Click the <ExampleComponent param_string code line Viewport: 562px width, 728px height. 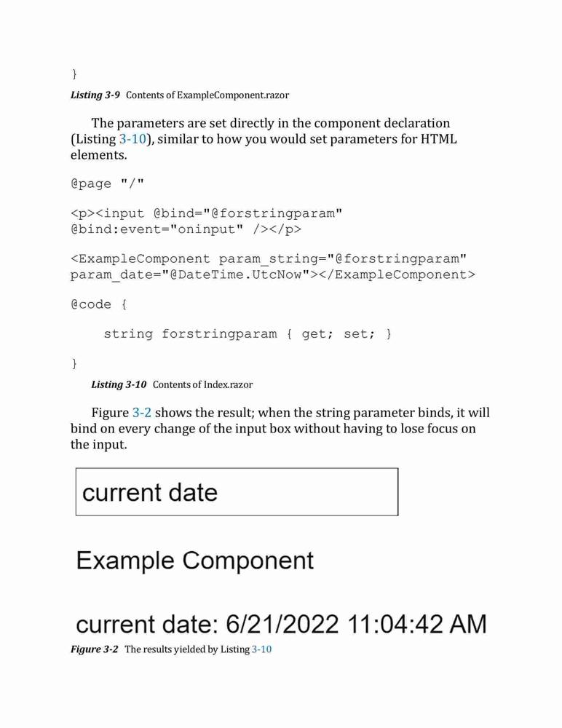[269, 258]
